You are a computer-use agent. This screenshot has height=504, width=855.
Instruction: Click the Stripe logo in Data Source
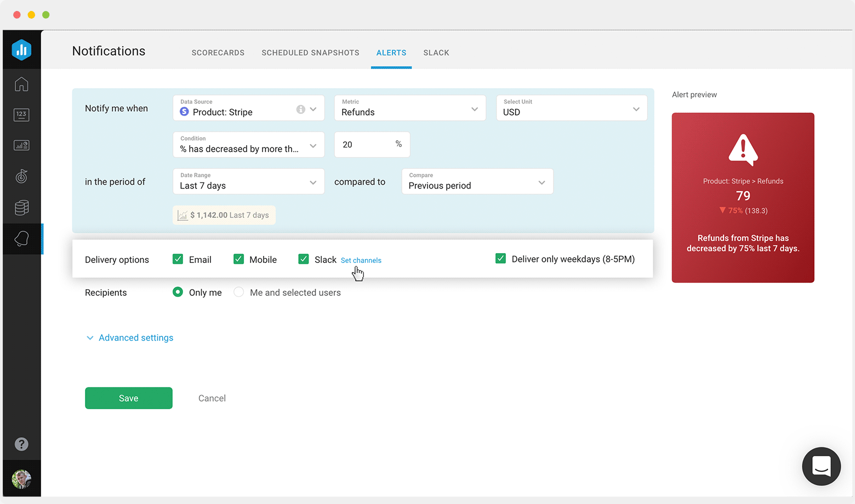(x=184, y=112)
